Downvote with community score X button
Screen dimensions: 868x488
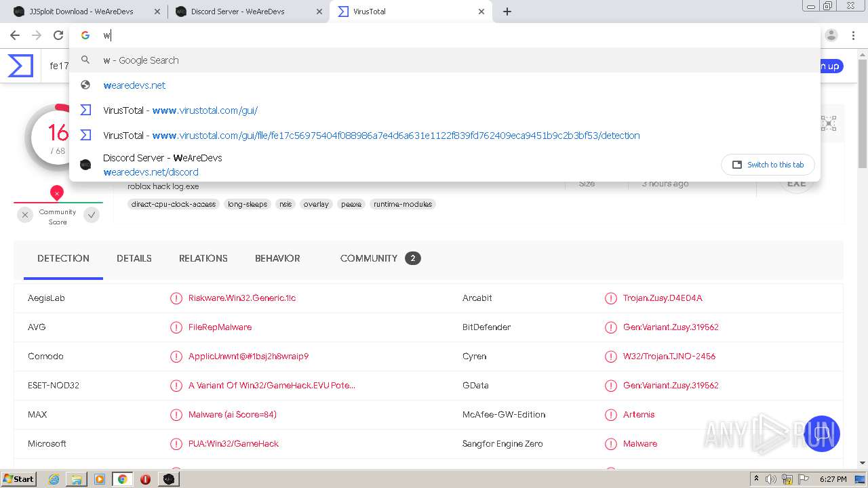tap(25, 215)
